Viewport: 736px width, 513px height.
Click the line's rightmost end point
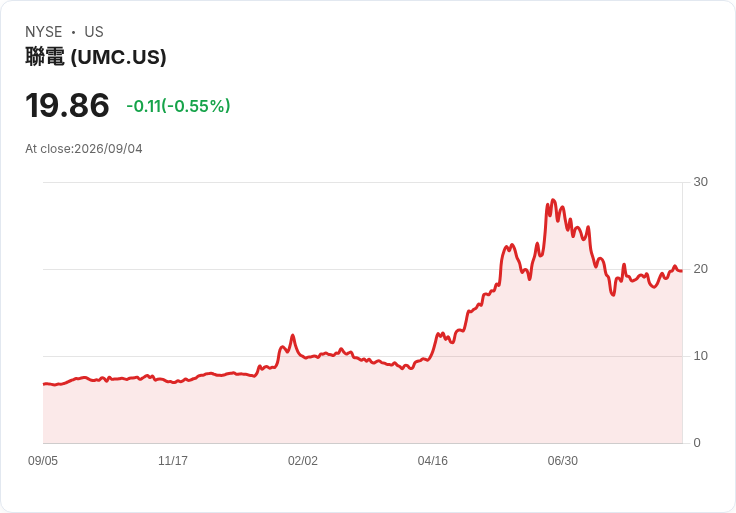click(x=682, y=271)
